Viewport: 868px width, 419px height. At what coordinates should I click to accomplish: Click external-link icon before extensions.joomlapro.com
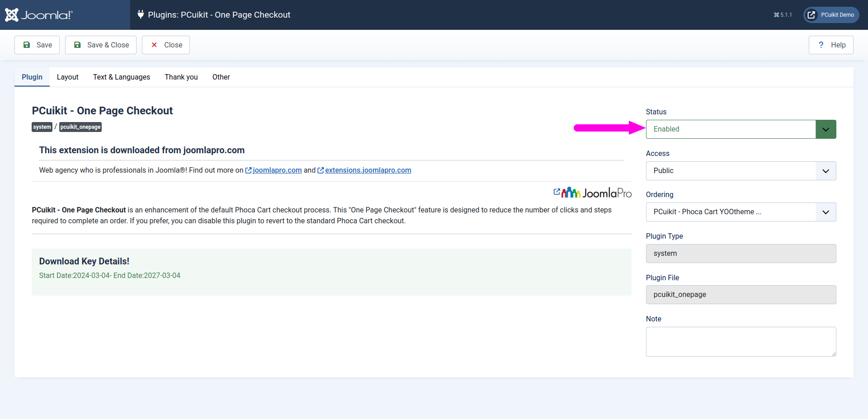321,170
